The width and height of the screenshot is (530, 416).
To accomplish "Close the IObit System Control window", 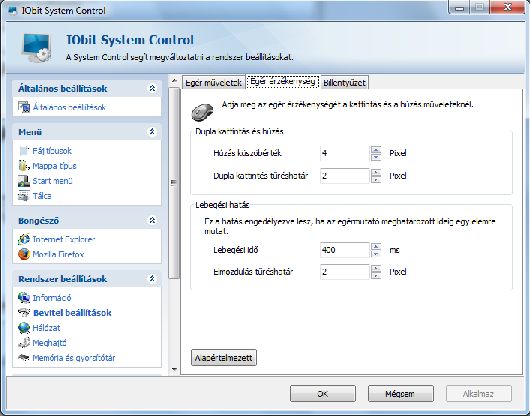I will [x=507, y=8].
